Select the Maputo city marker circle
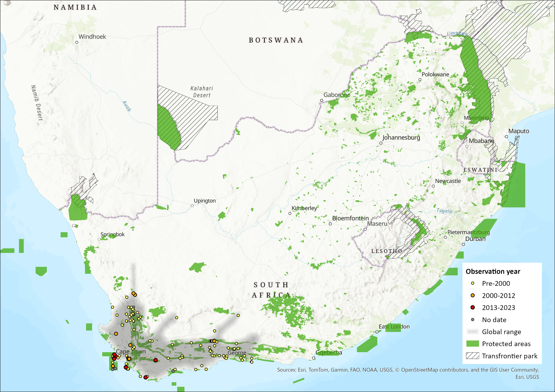The height and width of the screenshot is (392, 555). [506, 136]
